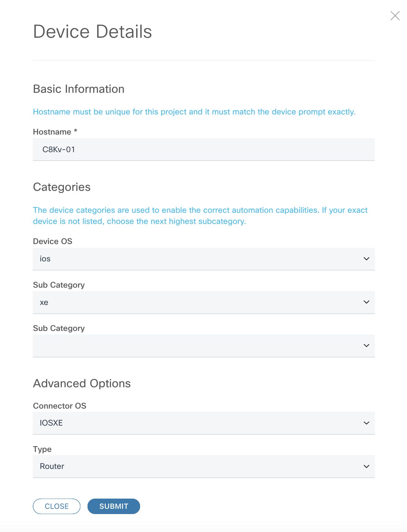Click the blue hostname uniqueness hint text
407x532 pixels.
click(x=194, y=112)
